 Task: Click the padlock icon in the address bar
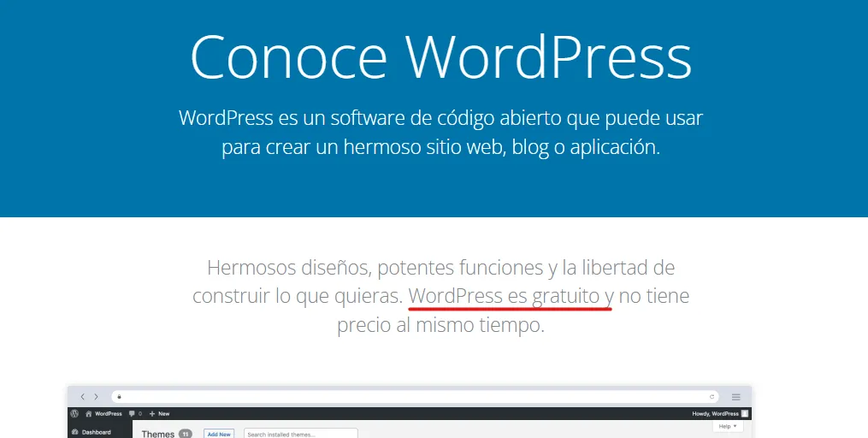coord(119,396)
